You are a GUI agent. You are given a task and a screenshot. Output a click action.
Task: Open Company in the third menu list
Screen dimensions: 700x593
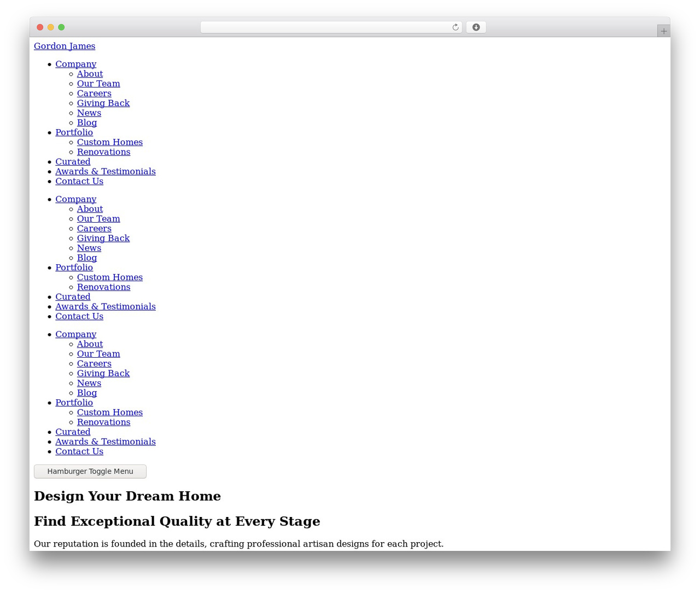click(75, 334)
